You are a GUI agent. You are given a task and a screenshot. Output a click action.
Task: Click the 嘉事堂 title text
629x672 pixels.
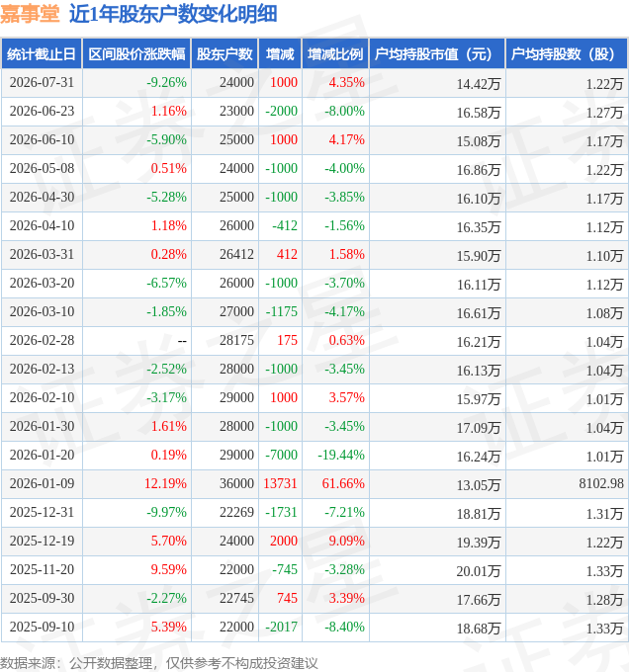click(x=30, y=14)
